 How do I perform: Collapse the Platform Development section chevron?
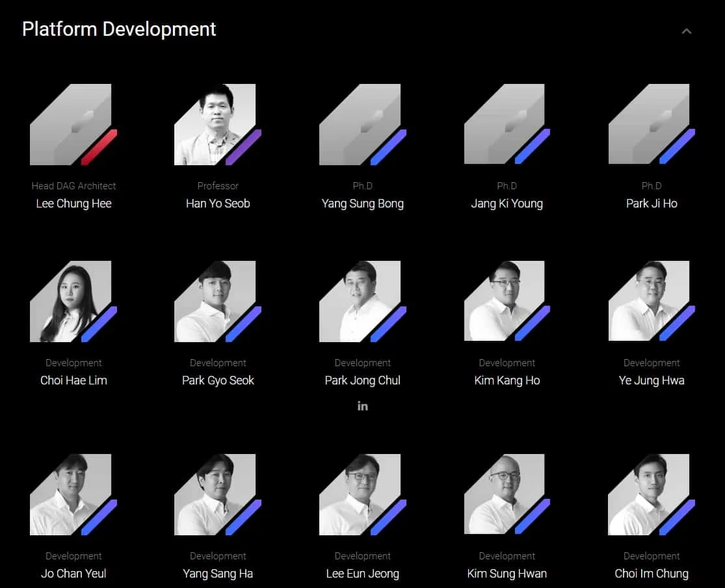pyautogui.click(x=686, y=31)
